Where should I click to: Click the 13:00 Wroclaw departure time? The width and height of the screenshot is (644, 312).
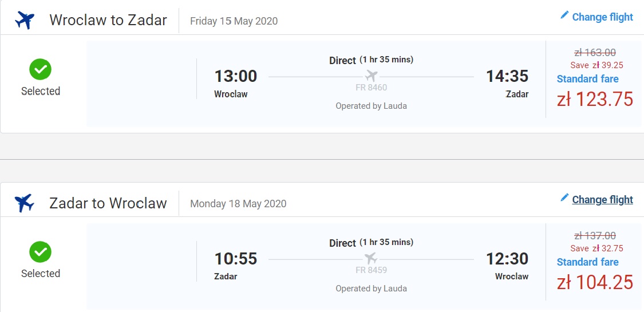click(236, 76)
